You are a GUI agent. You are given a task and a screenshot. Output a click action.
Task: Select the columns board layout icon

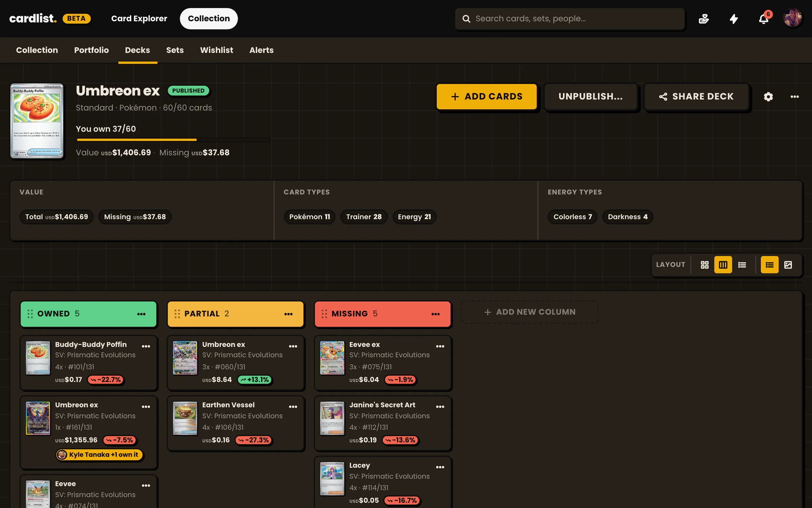pyautogui.click(x=723, y=265)
